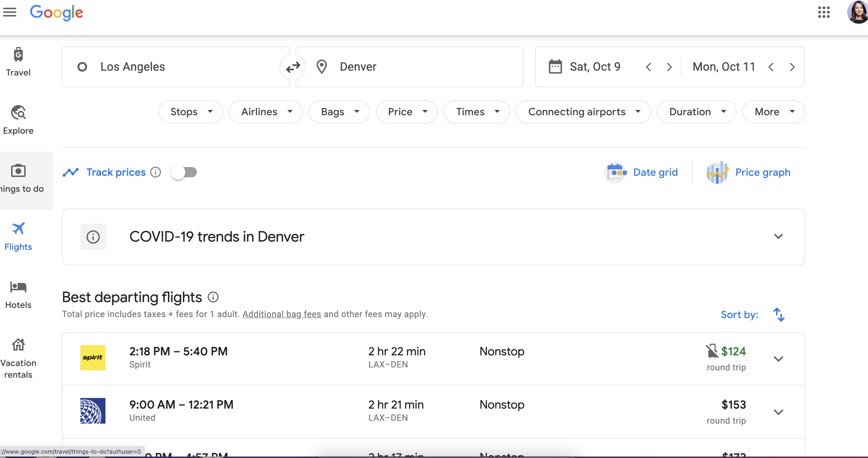This screenshot has width=868, height=458.
Task: Open the Hotels sidebar tab
Action: click(x=18, y=294)
